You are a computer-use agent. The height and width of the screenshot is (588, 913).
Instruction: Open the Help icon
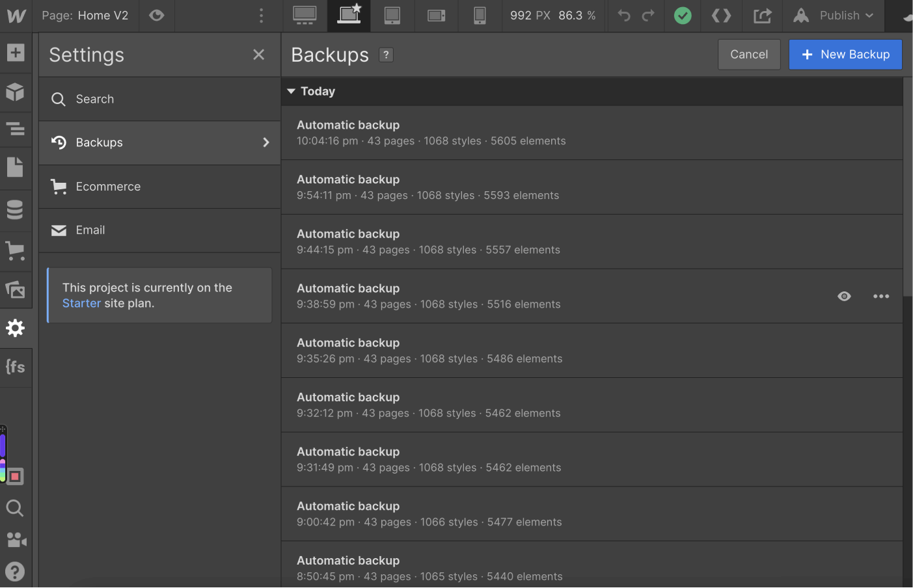(14, 572)
